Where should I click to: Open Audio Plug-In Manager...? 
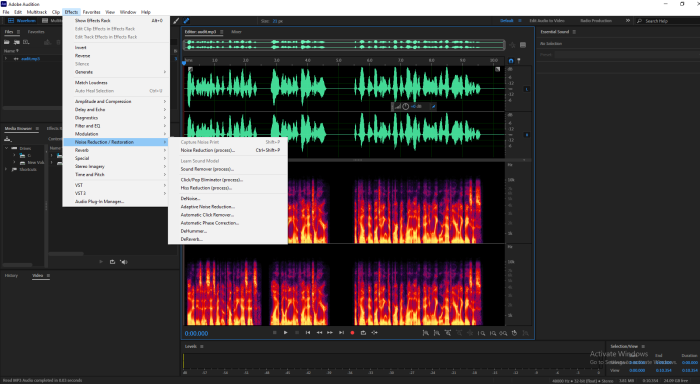[116, 201]
